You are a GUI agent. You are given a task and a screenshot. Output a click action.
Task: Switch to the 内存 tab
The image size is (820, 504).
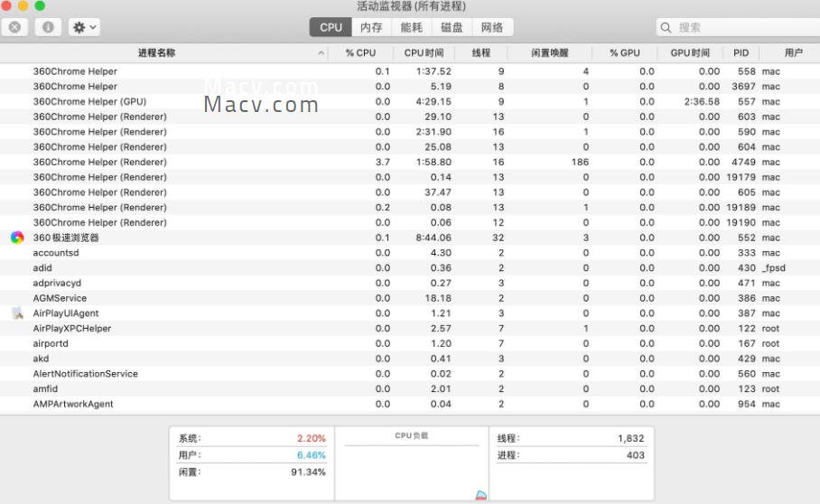pyautogui.click(x=371, y=27)
